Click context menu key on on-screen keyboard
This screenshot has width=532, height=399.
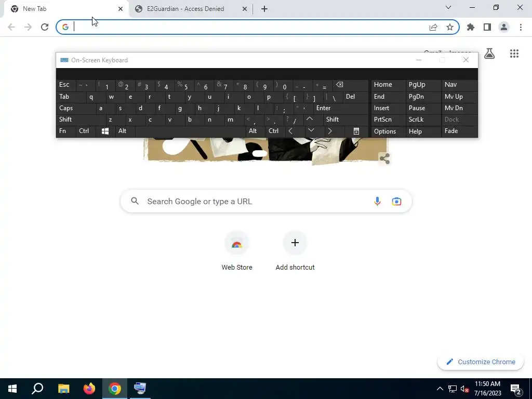[x=356, y=131]
